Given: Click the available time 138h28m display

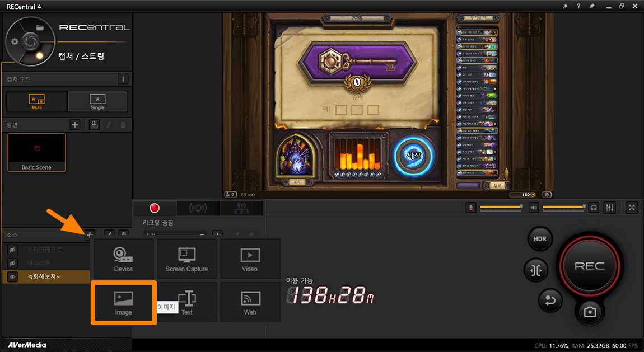Looking at the screenshot, I should (x=330, y=295).
